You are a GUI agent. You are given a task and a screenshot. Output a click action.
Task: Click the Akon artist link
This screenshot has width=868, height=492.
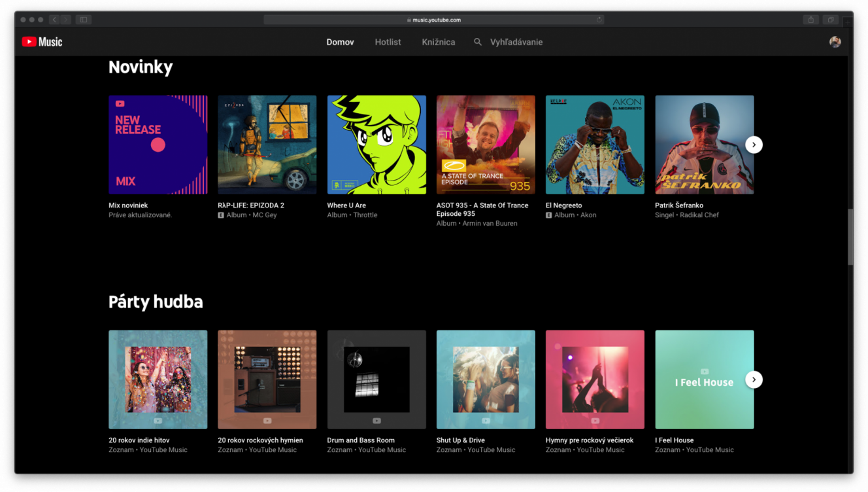pyautogui.click(x=588, y=215)
